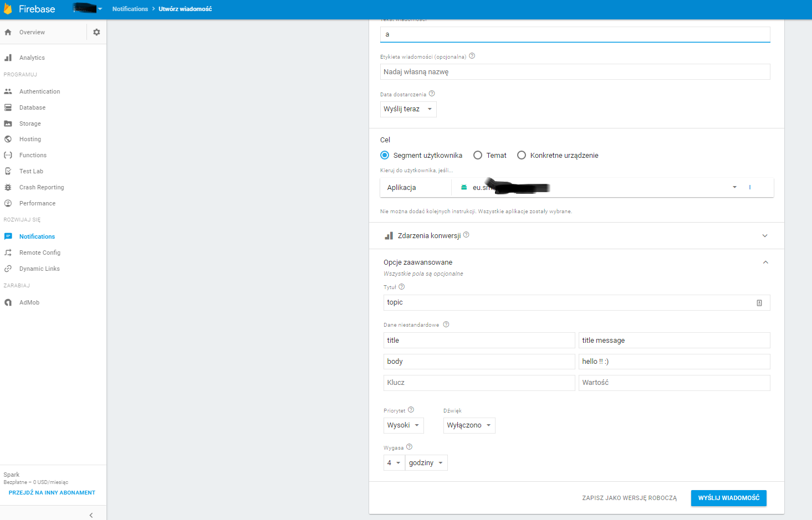Click the AdMob icon in sidebar

pyautogui.click(x=8, y=302)
